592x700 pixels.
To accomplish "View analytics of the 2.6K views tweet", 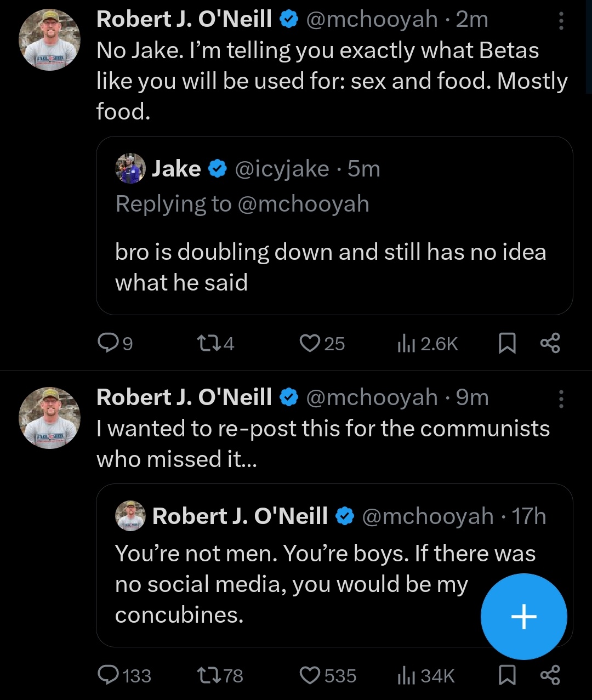I will click(404, 343).
